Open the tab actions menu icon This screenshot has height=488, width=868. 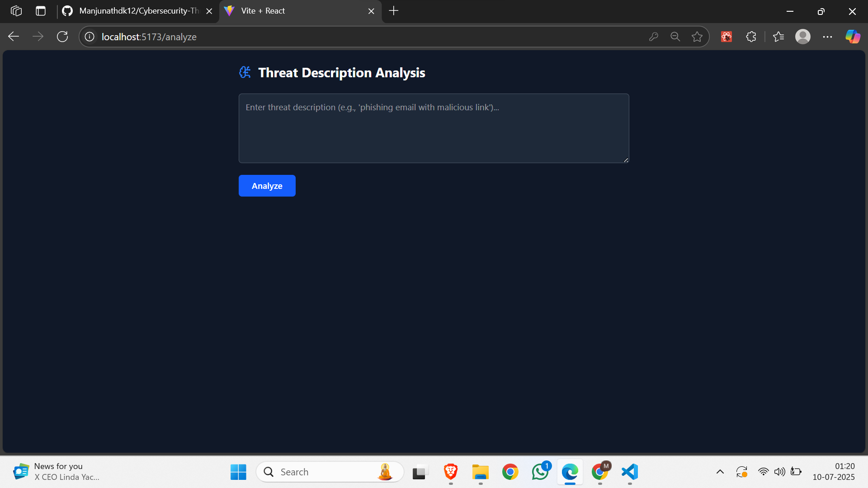coord(41,11)
